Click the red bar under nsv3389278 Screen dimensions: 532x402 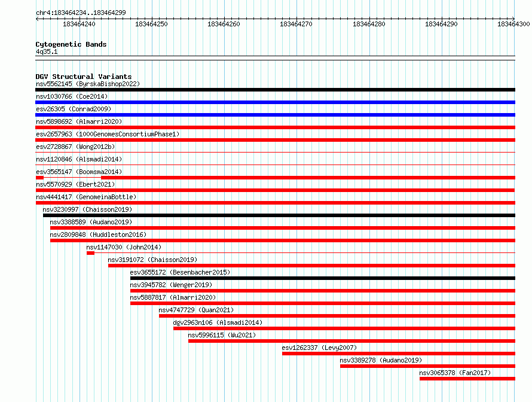coord(427,366)
